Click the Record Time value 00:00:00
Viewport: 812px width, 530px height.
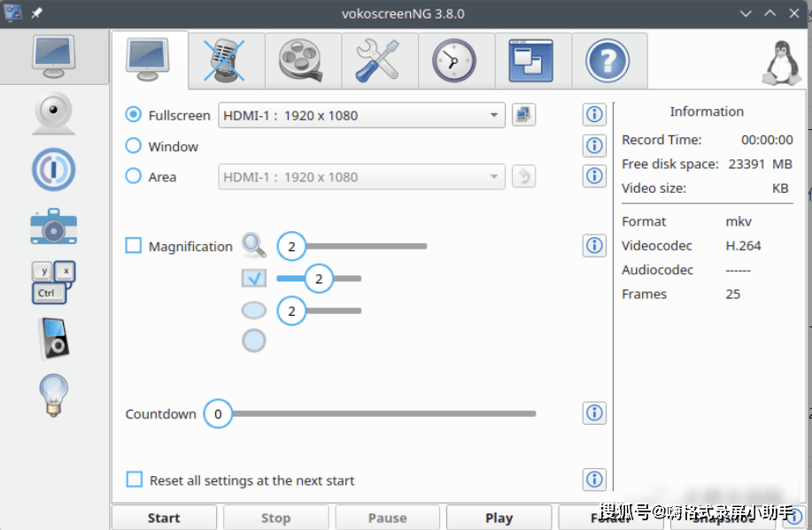tap(767, 140)
